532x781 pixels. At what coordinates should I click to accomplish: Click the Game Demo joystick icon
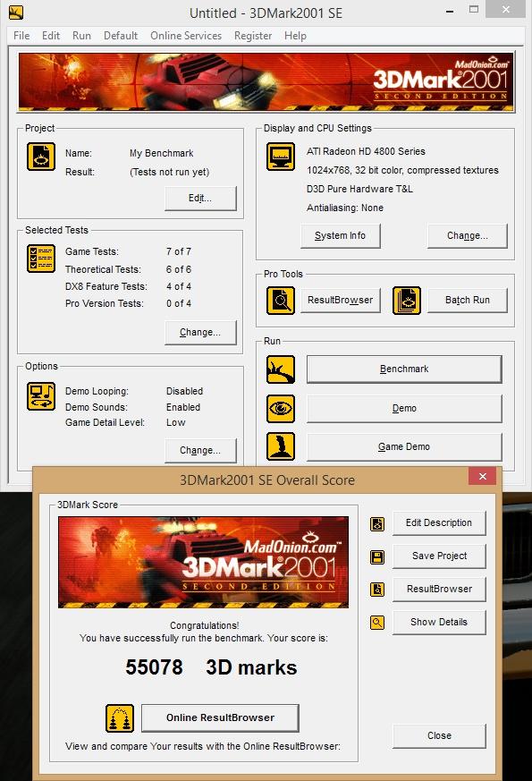coord(281,446)
